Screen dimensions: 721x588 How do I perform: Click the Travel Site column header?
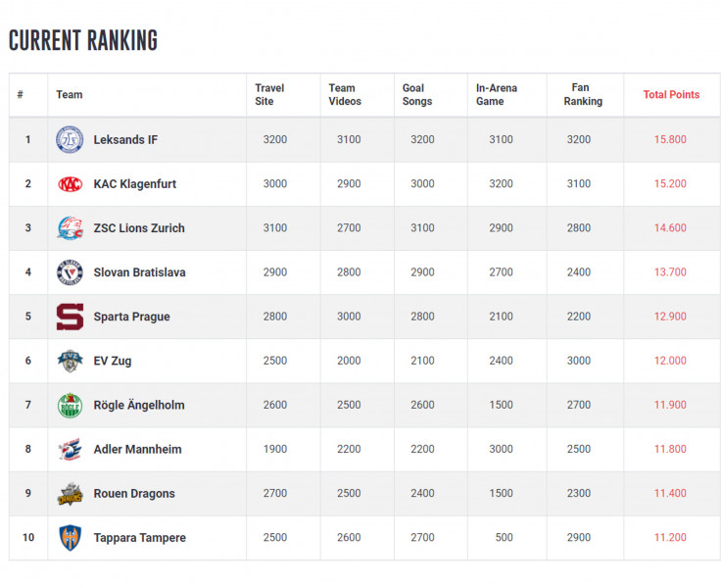[x=269, y=94]
